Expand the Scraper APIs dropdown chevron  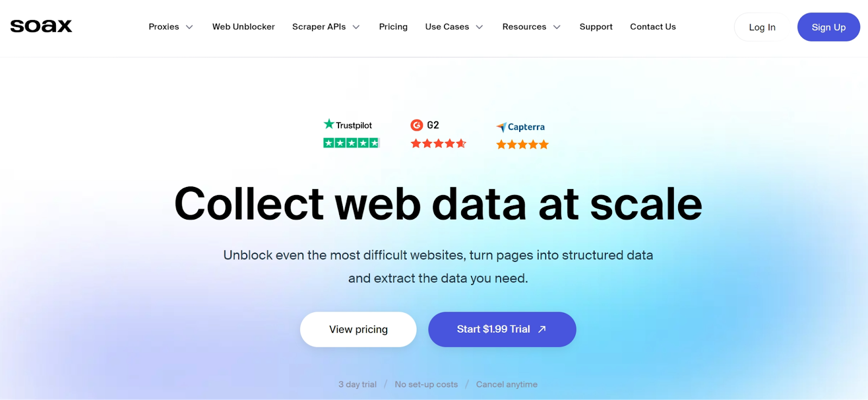point(356,27)
